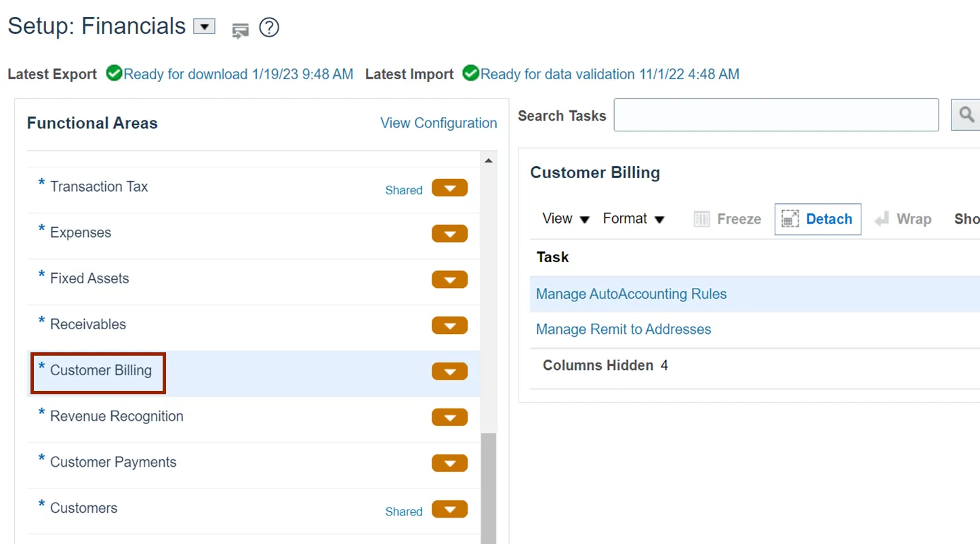
Task: Click the Latest Import green status checkmark
Action: 470,73
